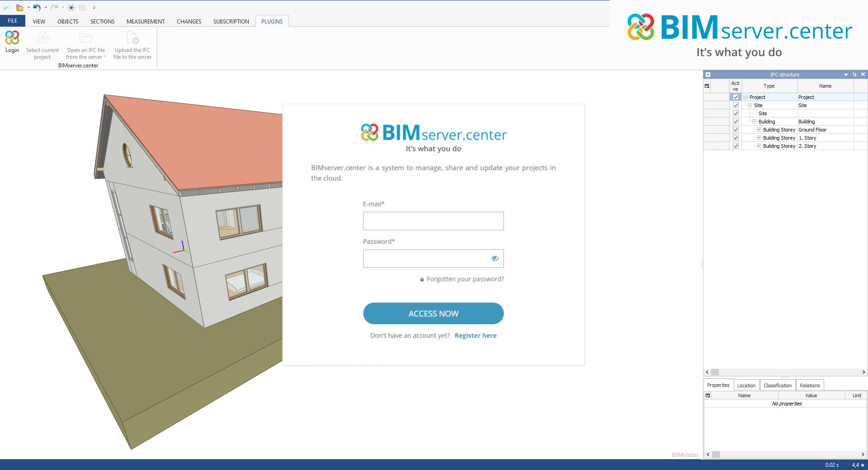Click the Value column header in Properties
This screenshot has height=470, width=868.
pyautogui.click(x=811, y=395)
